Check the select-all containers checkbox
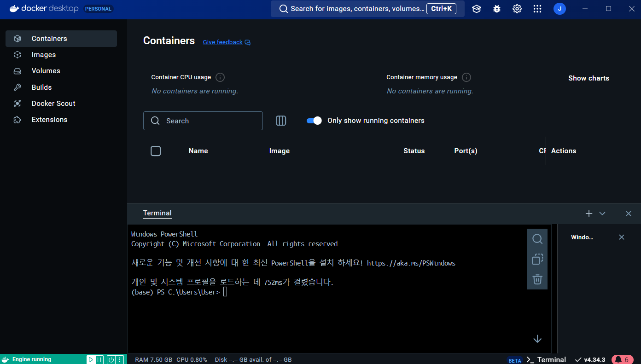The height and width of the screenshot is (364, 641). tap(156, 151)
